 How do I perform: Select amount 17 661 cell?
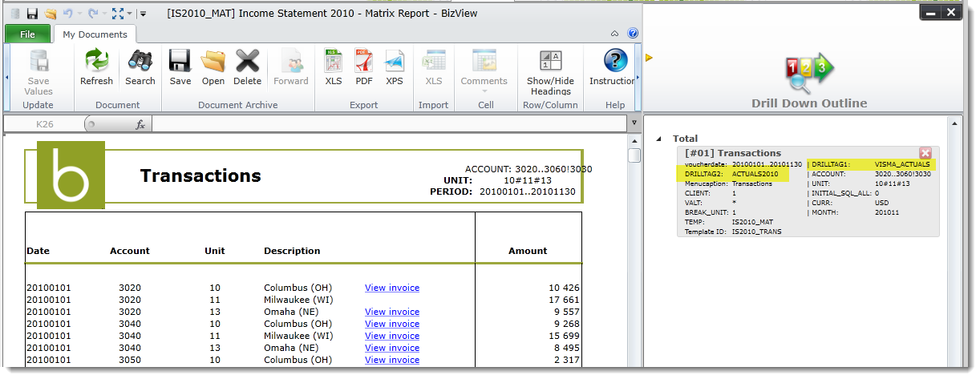pos(564,300)
